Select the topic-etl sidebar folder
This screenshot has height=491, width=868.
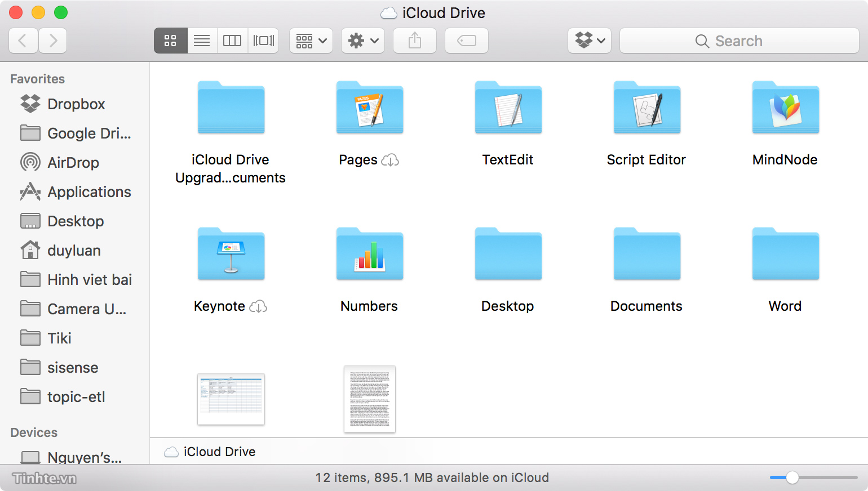[x=74, y=397]
